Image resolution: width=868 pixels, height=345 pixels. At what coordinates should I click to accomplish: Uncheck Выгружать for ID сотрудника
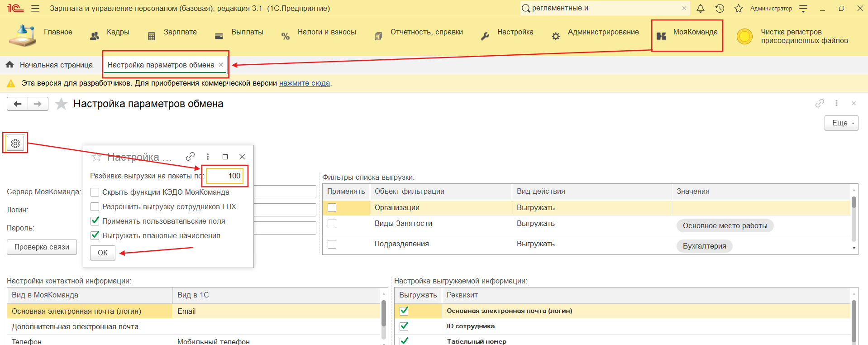[404, 326]
